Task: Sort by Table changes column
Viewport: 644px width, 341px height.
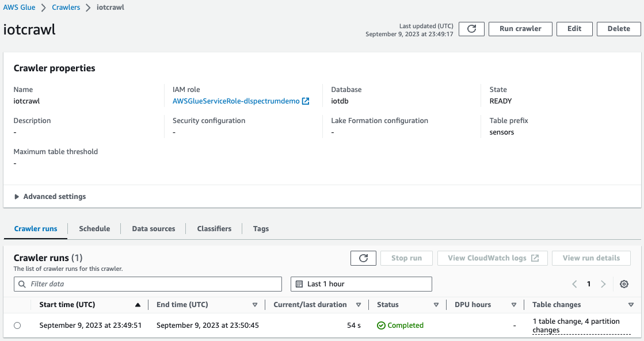Action: click(x=631, y=305)
